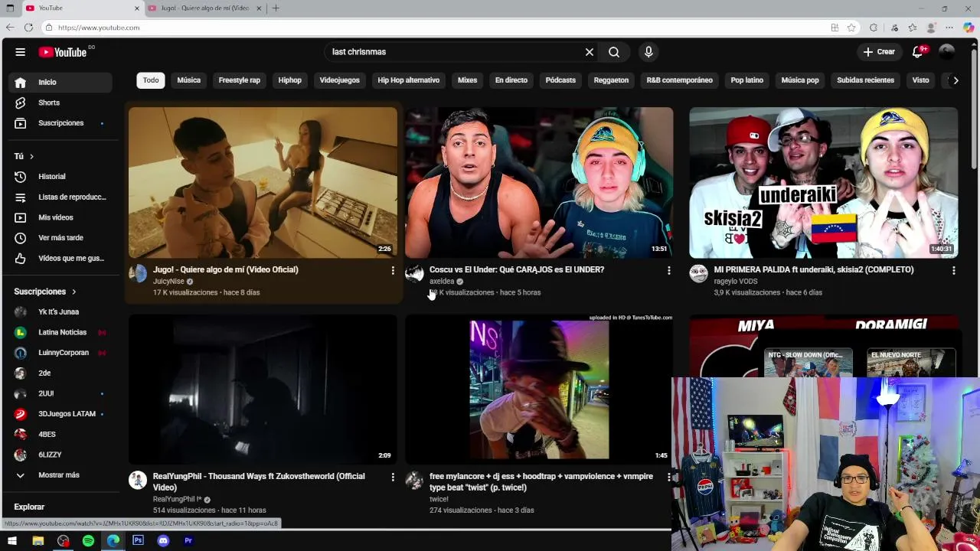Select the En directo filter chip
The height and width of the screenshot is (551, 980).
coord(511,80)
